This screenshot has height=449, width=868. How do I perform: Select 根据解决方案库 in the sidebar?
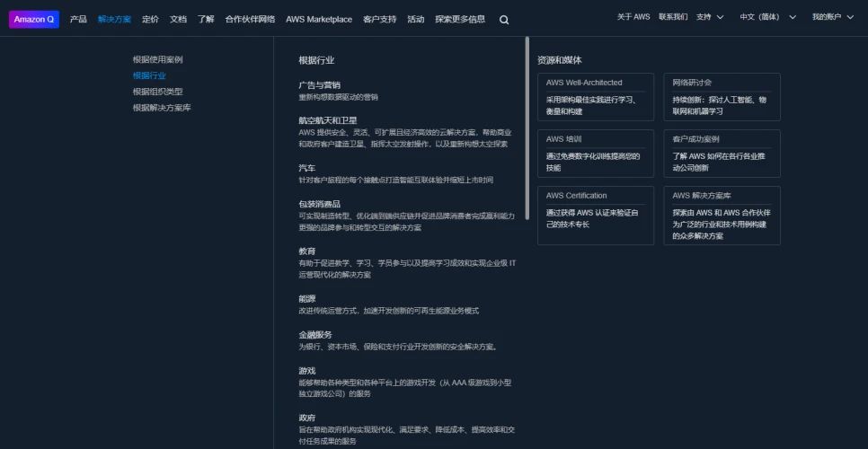tap(162, 108)
